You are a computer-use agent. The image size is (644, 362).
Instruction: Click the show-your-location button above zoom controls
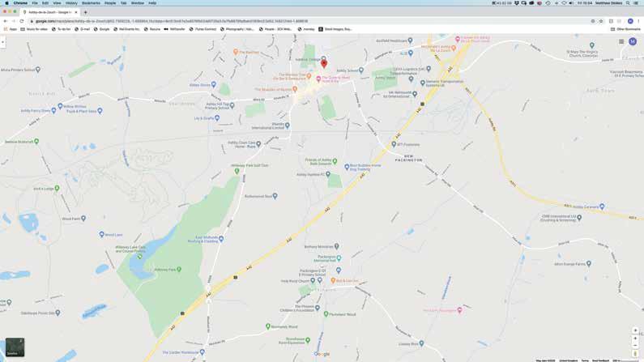tap(635, 330)
